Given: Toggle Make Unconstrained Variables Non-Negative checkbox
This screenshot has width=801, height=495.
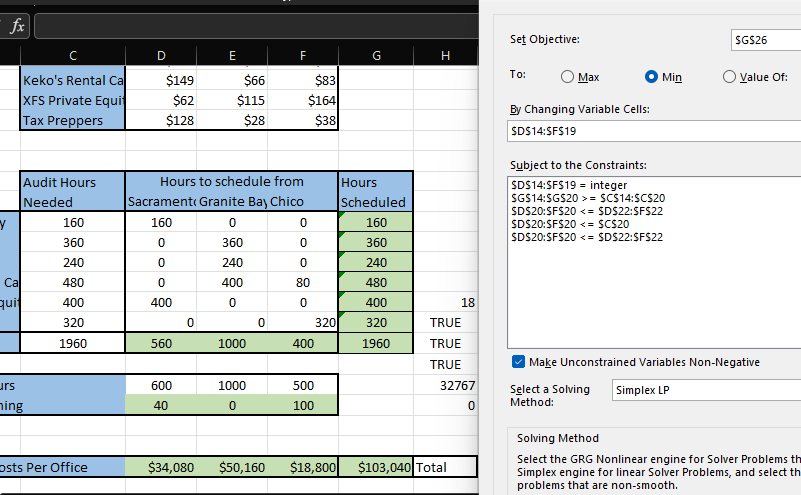Looking at the screenshot, I should (518, 362).
